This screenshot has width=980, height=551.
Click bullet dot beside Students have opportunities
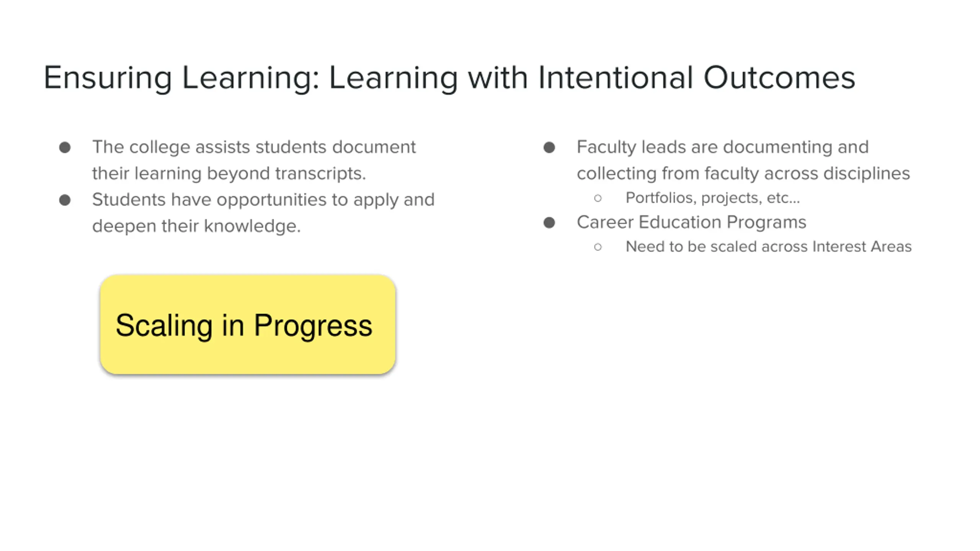[65, 200]
